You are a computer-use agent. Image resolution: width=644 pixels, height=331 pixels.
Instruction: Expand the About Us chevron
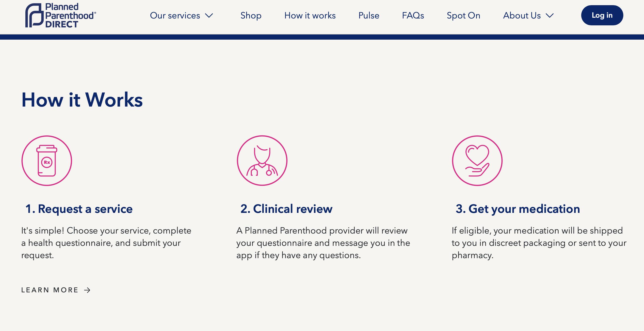(550, 16)
